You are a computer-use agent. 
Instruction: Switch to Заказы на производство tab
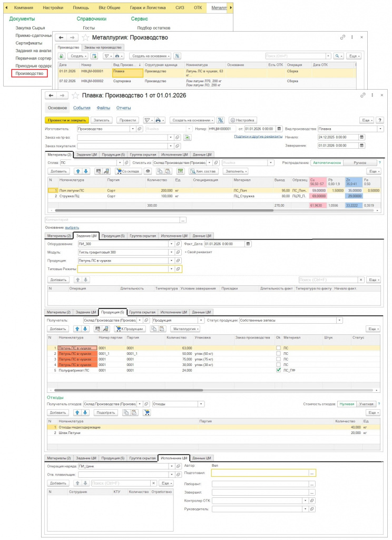[103, 47]
